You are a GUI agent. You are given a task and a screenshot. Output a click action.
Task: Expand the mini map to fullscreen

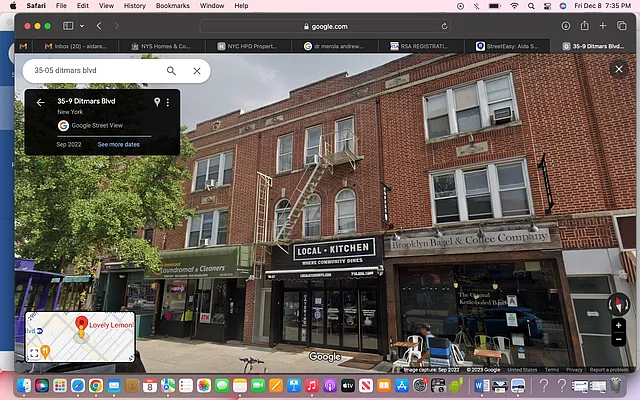[x=33, y=352]
